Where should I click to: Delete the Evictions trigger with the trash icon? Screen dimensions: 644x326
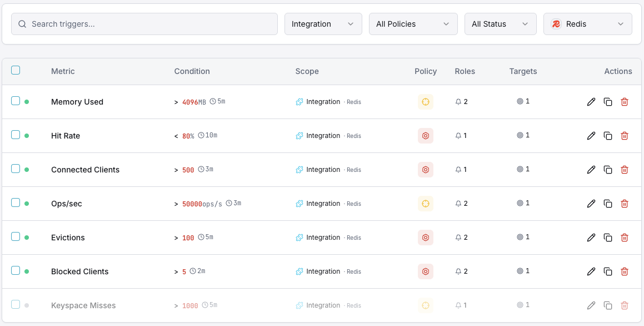(625, 237)
